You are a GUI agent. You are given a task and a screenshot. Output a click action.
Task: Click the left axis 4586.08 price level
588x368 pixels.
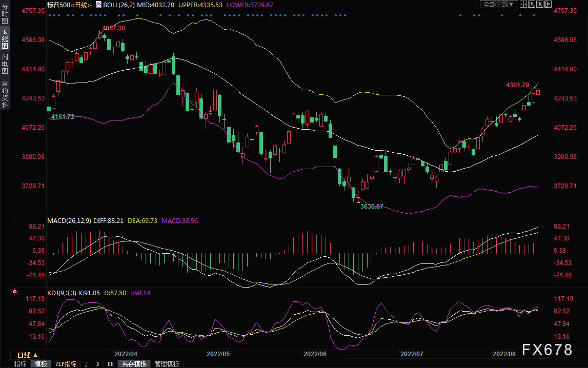click(x=33, y=40)
